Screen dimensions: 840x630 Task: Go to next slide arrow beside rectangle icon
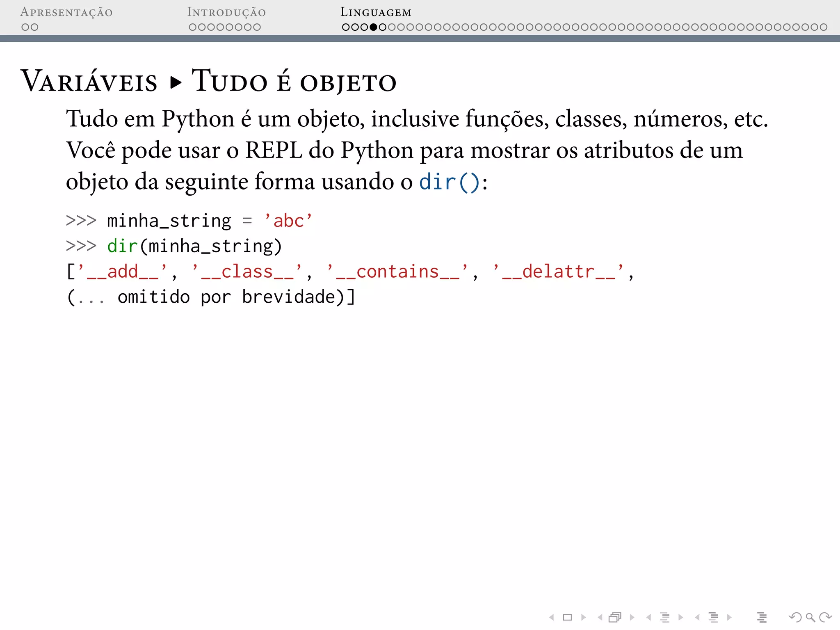[x=583, y=617]
